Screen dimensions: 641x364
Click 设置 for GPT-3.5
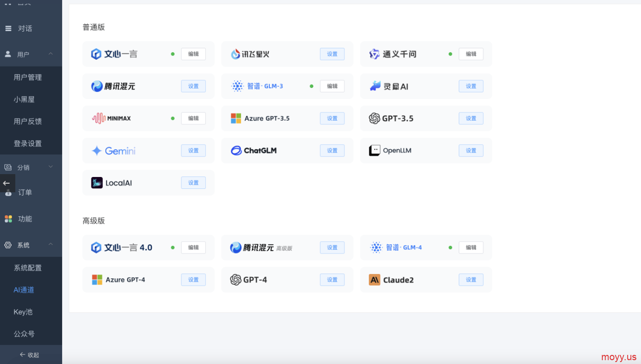click(471, 118)
